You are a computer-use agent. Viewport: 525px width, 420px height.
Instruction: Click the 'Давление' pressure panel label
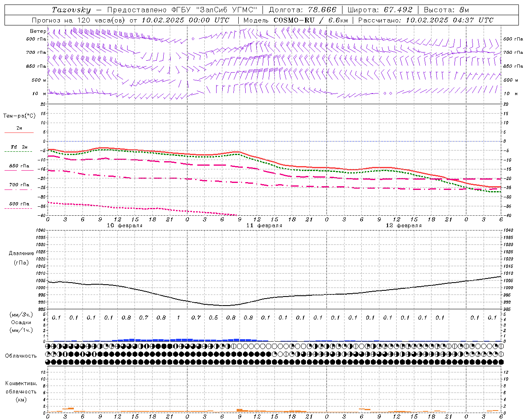[x=21, y=253]
